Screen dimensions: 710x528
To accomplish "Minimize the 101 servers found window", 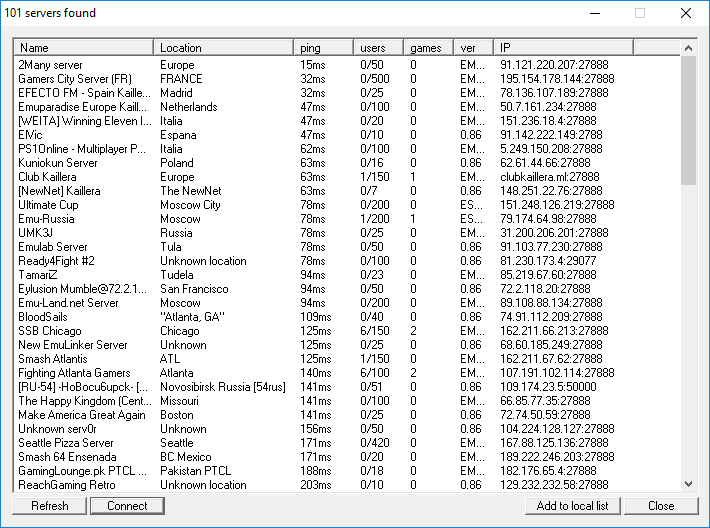I will coord(595,13).
